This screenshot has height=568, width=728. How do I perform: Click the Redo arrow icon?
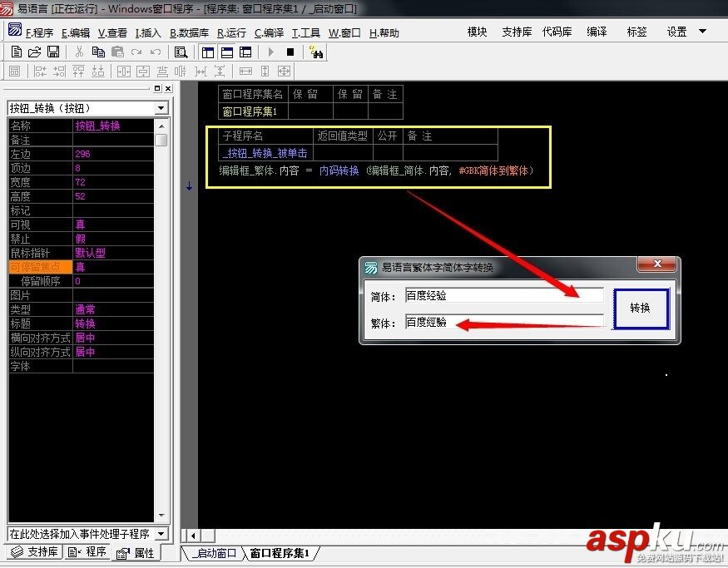tap(136, 52)
